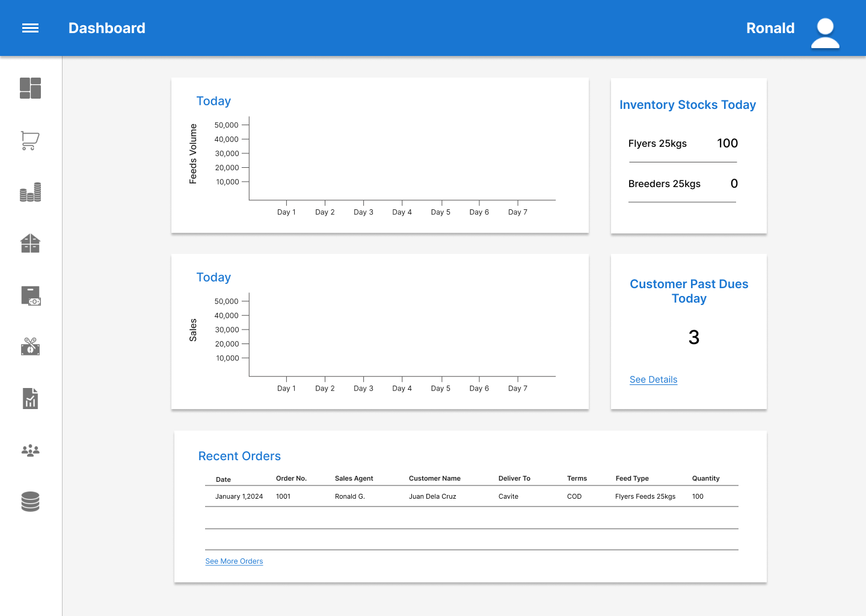866x616 pixels.
Task: Click the box with cash payment icon
Action: point(31,295)
